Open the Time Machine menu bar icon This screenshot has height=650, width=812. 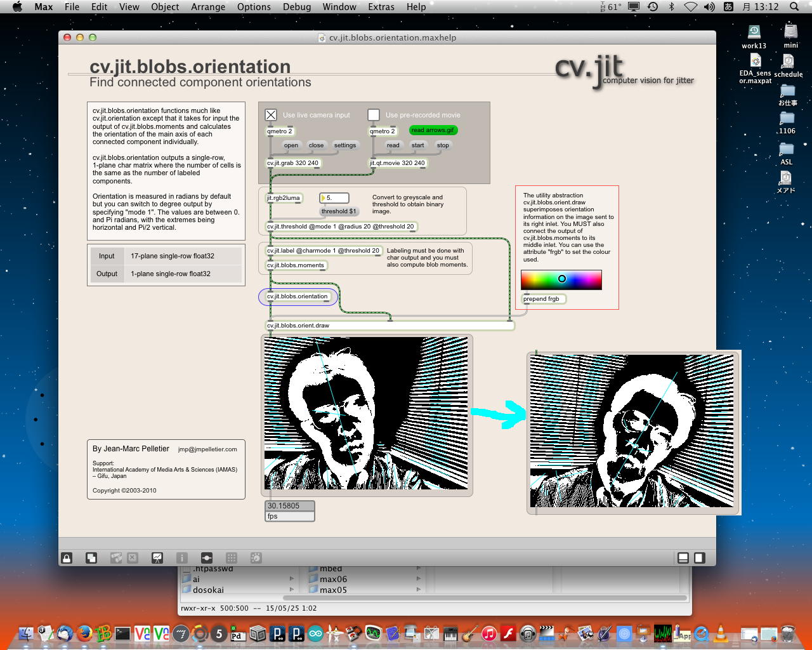tap(653, 7)
